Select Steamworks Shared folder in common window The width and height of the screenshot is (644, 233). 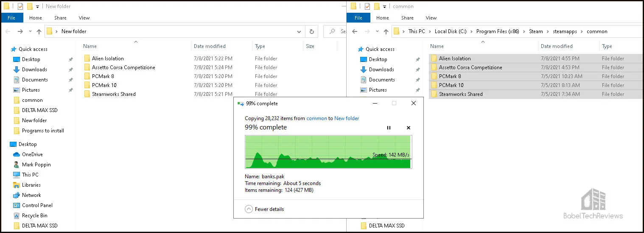pyautogui.click(x=461, y=94)
